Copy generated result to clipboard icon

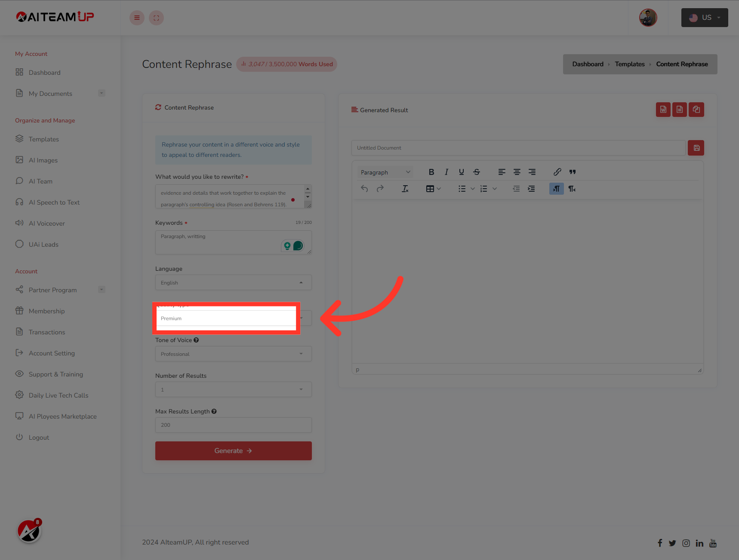(696, 110)
